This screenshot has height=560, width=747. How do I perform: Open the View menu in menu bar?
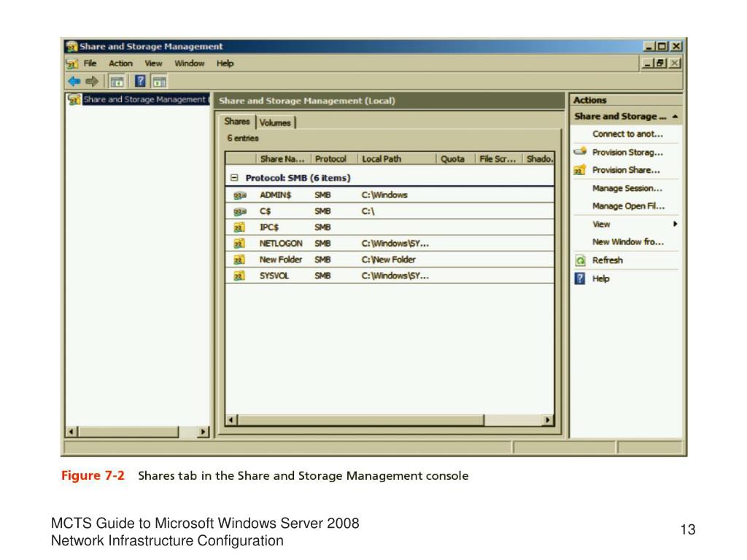153,63
